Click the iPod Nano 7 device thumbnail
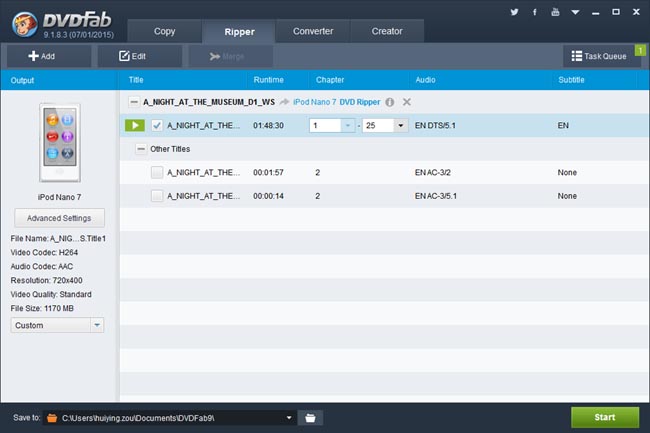The height and width of the screenshot is (433, 650). coord(60,143)
